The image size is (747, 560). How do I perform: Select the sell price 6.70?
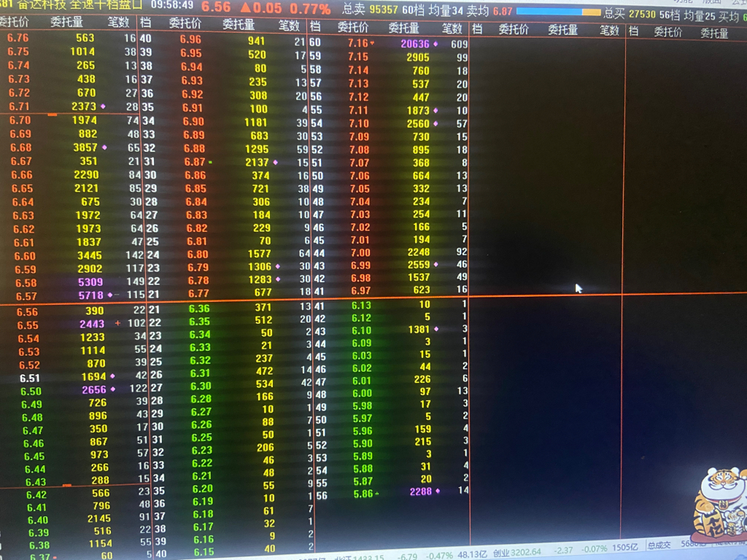click(20, 120)
